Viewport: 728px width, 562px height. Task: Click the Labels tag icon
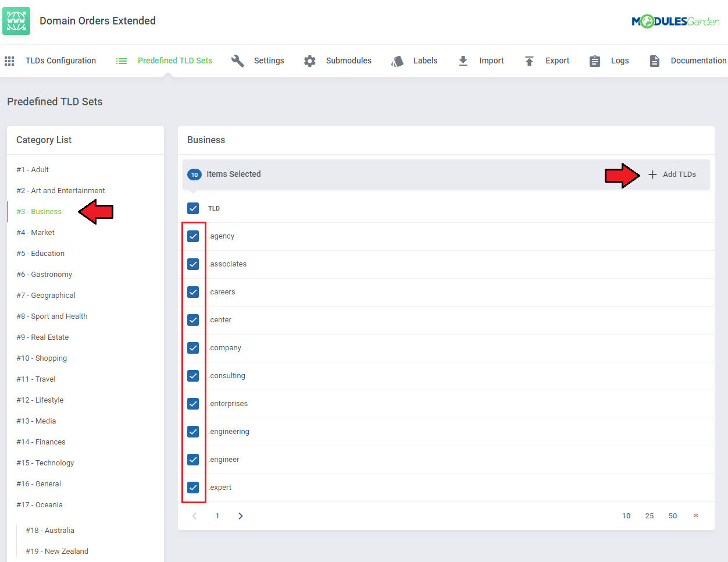point(397,61)
